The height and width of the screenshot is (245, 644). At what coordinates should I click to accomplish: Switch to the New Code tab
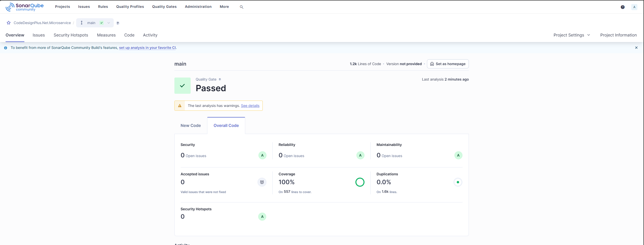(x=191, y=125)
